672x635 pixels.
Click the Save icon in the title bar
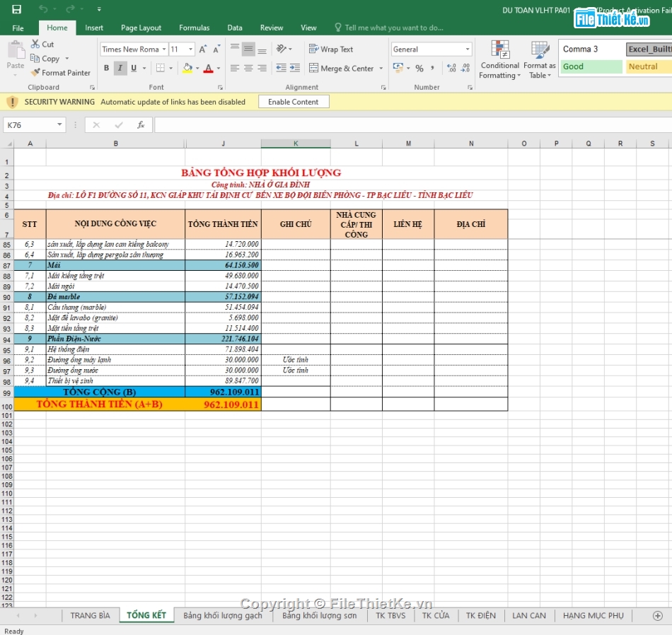[16, 9]
